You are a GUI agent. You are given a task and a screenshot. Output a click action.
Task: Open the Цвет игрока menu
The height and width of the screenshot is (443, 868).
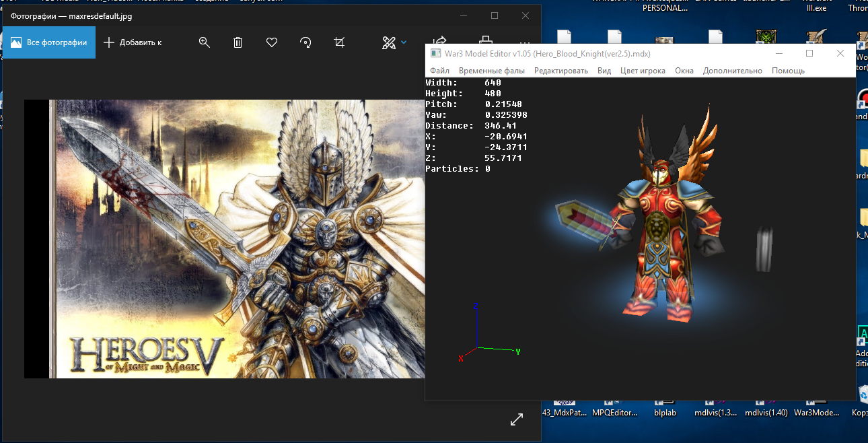coord(643,71)
